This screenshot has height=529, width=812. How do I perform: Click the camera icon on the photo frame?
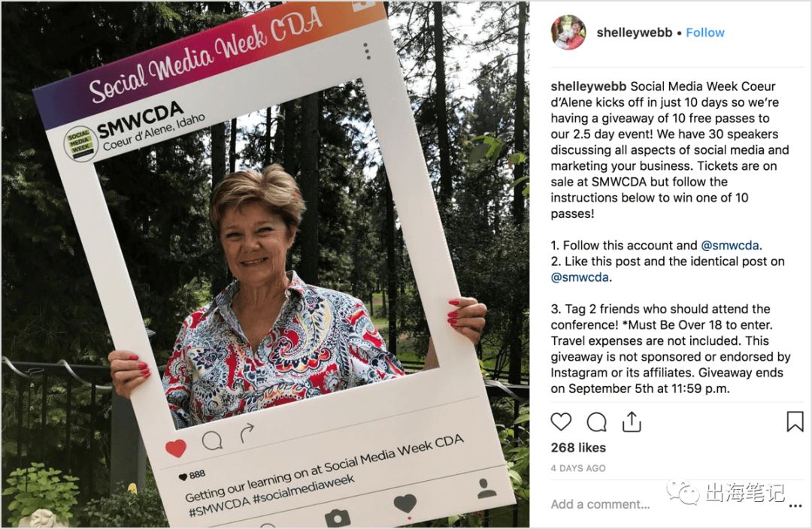pyautogui.click(x=337, y=518)
